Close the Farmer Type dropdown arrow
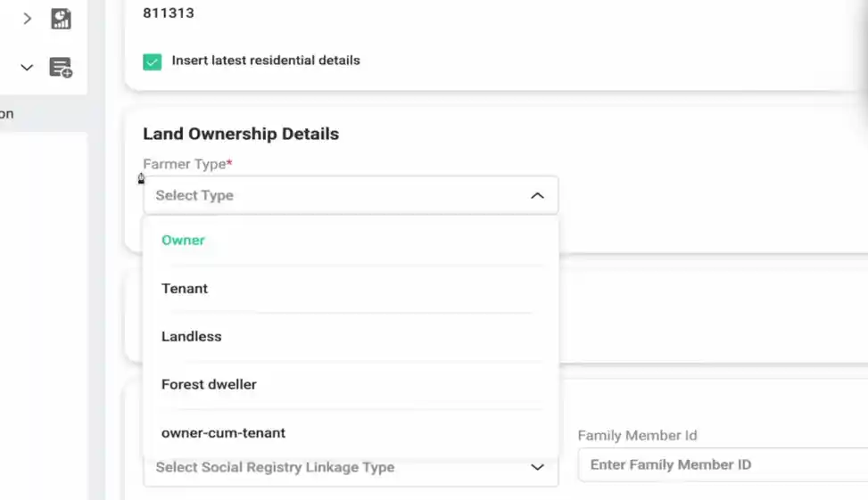The image size is (868, 500). pos(537,195)
